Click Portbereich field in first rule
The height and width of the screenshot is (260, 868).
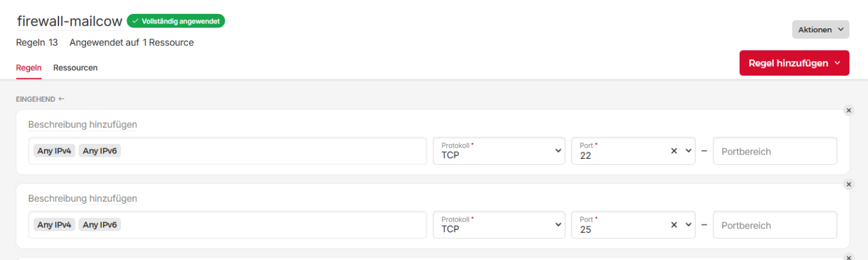775,151
